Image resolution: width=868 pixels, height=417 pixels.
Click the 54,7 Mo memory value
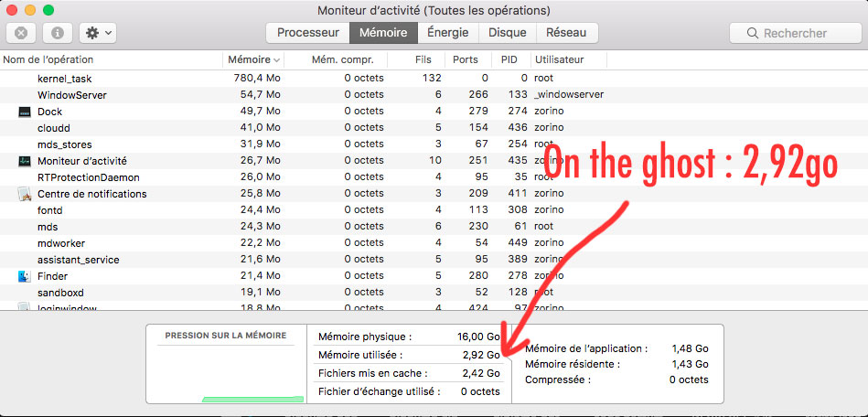pos(260,95)
